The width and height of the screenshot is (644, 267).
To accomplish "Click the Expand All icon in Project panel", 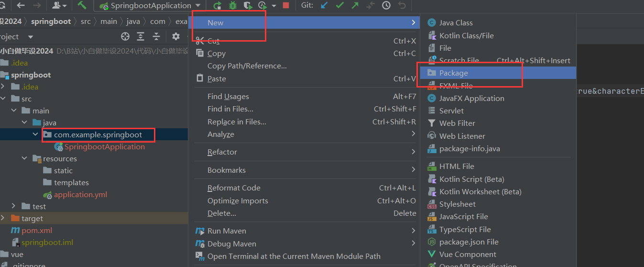I will tap(141, 36).
